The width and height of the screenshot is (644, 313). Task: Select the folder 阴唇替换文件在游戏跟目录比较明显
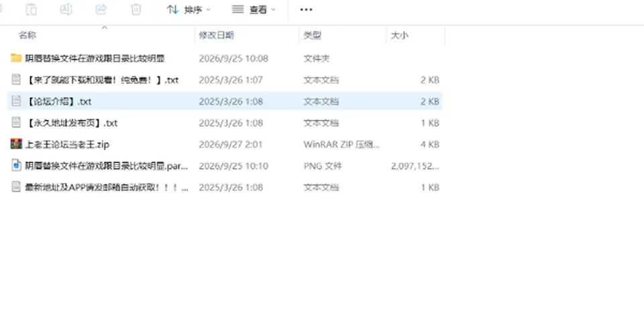click(95, 58)
